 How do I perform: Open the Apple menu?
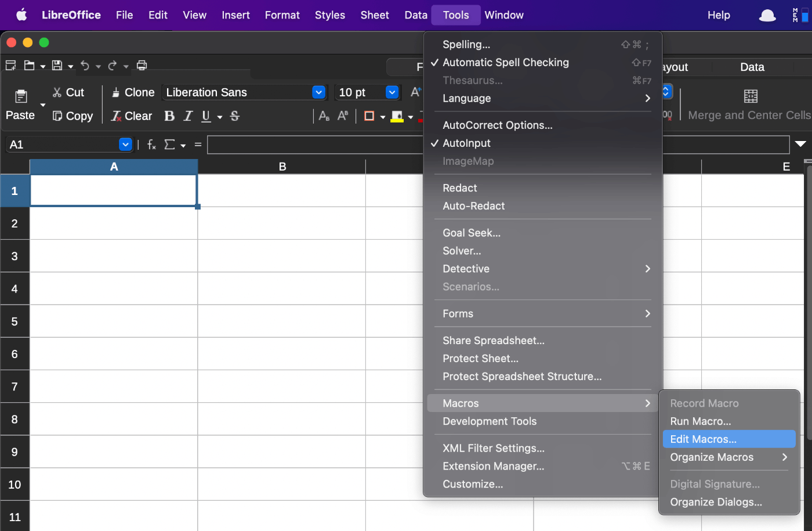21,15
